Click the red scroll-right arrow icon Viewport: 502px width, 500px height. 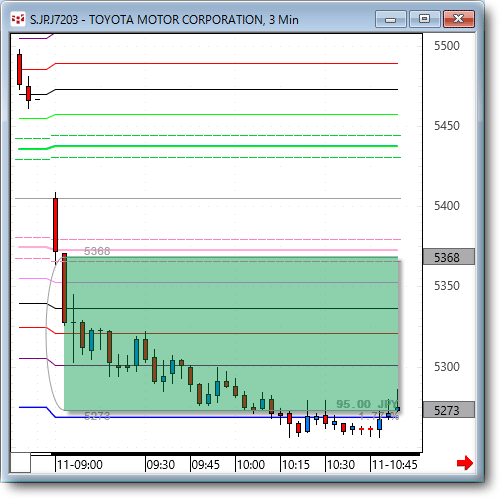coord(465,463)
